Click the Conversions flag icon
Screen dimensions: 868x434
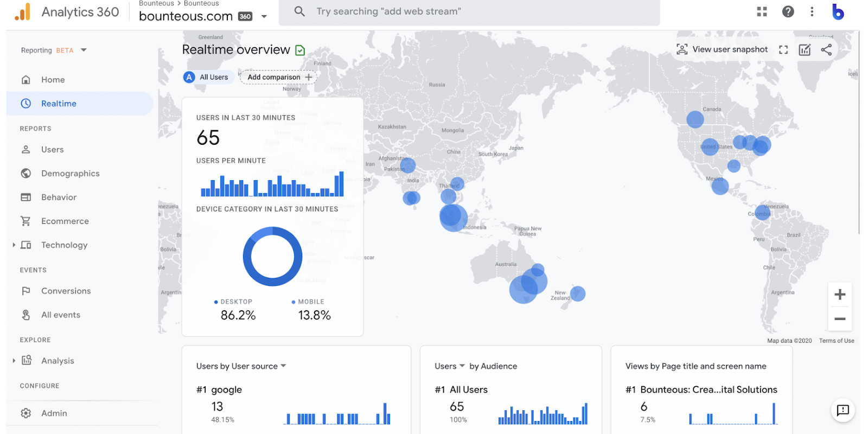[x=25, y=291]
